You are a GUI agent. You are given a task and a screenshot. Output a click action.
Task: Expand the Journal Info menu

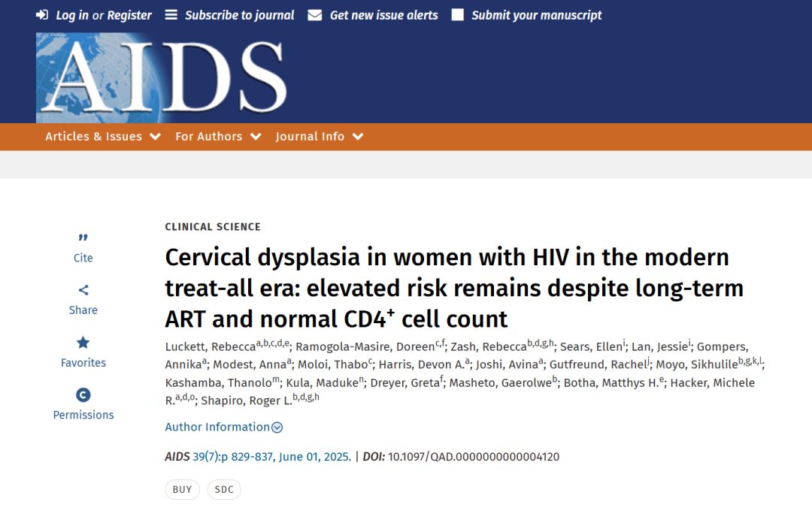[x=320, y=137]
